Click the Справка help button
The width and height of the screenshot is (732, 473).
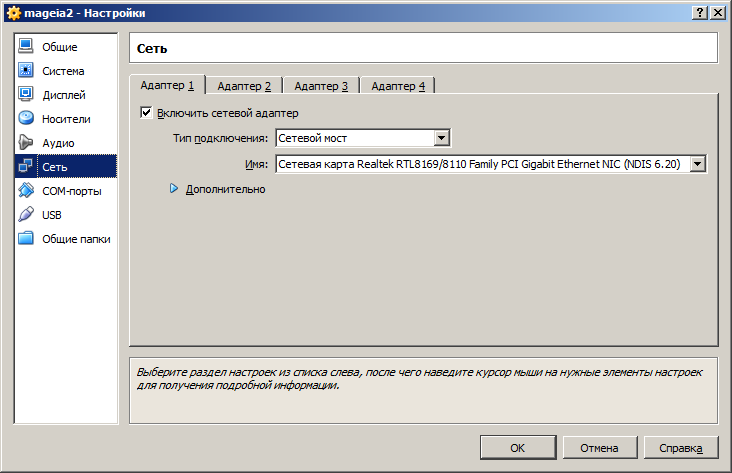(680, 447)
